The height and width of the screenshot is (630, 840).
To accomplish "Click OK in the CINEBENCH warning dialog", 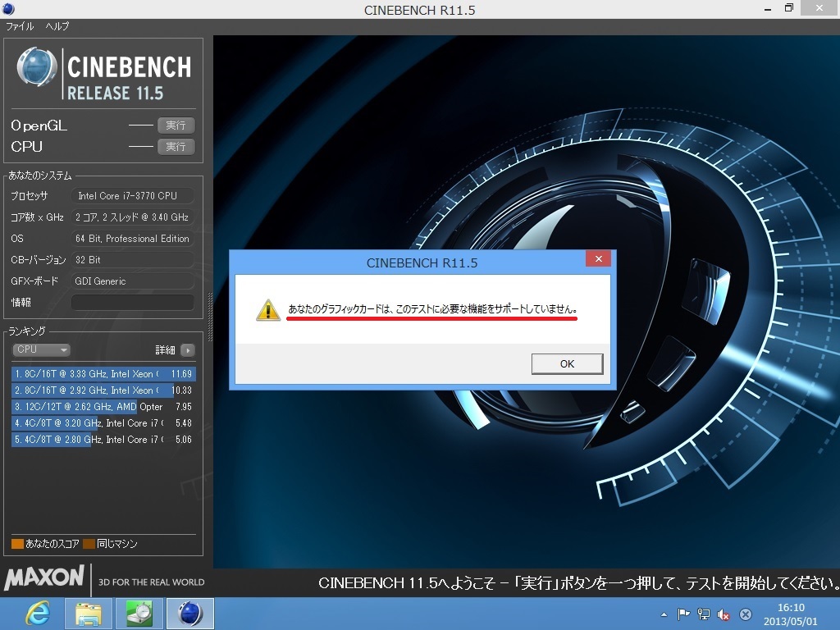I will (x=567, y=363).
